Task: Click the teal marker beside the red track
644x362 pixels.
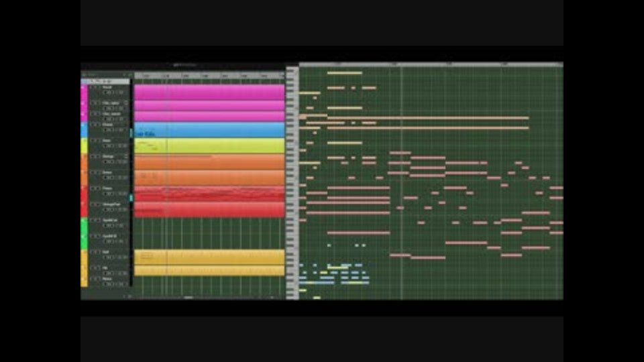Action: point(131,198)
